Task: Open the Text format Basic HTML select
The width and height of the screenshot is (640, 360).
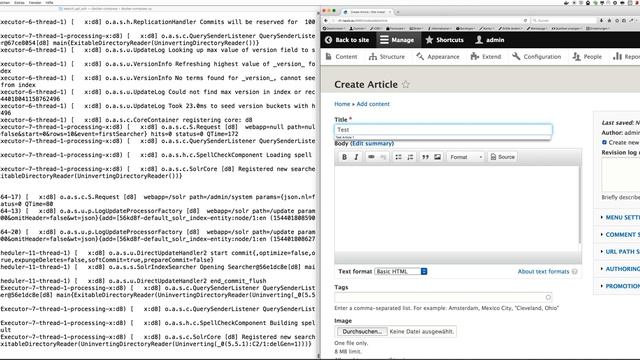Action: click(x=401, y=271)
